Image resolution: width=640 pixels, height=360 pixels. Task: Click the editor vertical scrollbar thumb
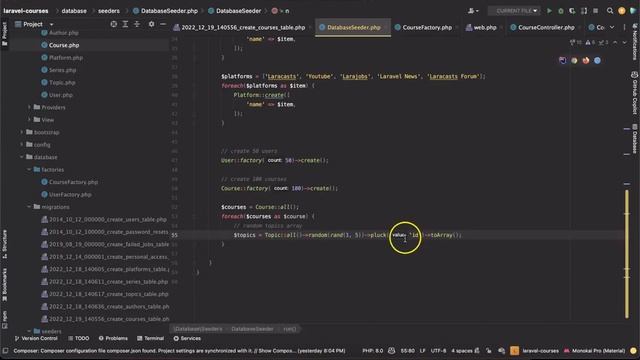point(627,253)
